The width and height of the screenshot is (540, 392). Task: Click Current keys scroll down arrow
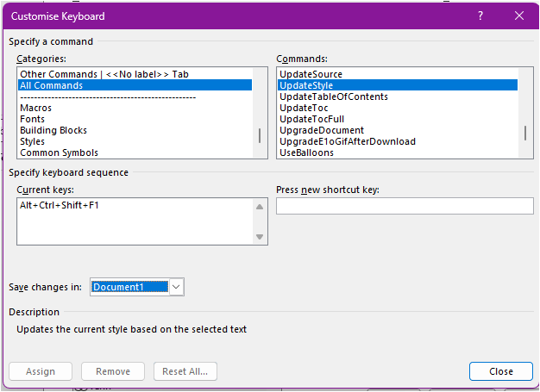pyautogui.click(x=260, y=237)
